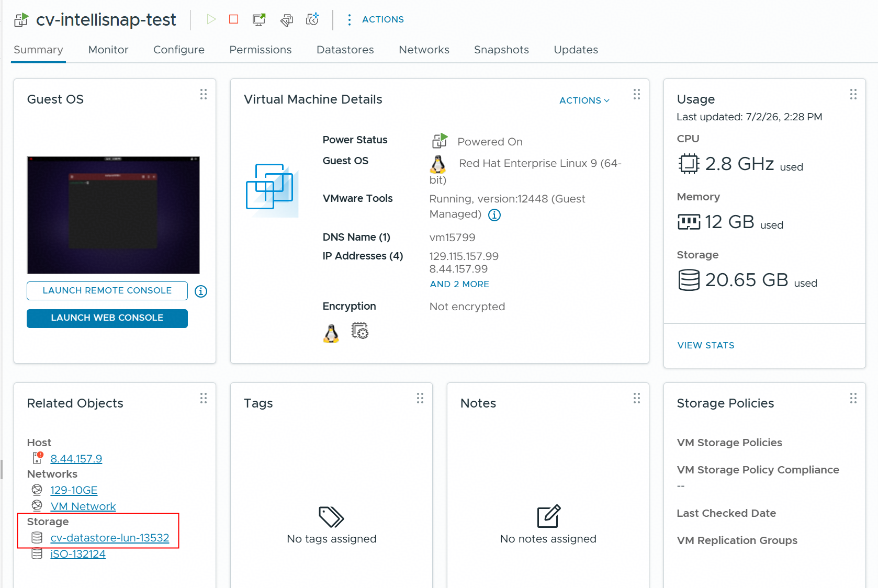Click Related Objects card drag handle
The height and width of the screenshot is (588, 878).
(204, 398)
